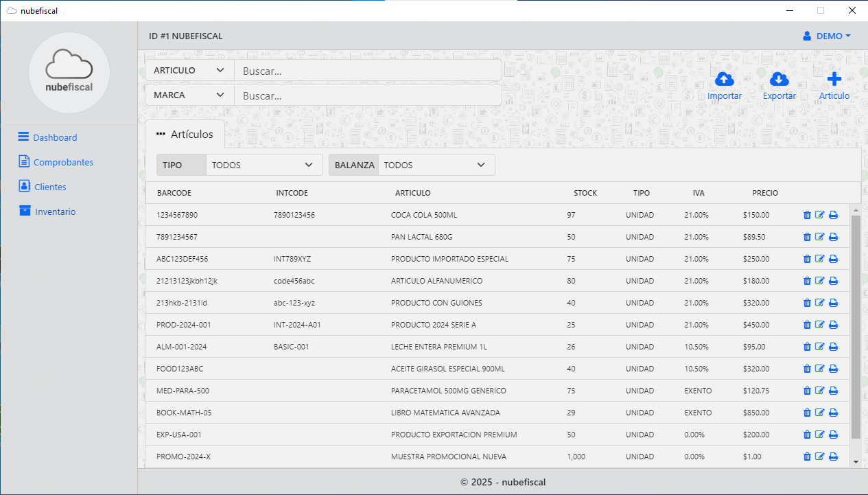Switch to the Artículos tab

pyautogui.click(x=185, y=135)
